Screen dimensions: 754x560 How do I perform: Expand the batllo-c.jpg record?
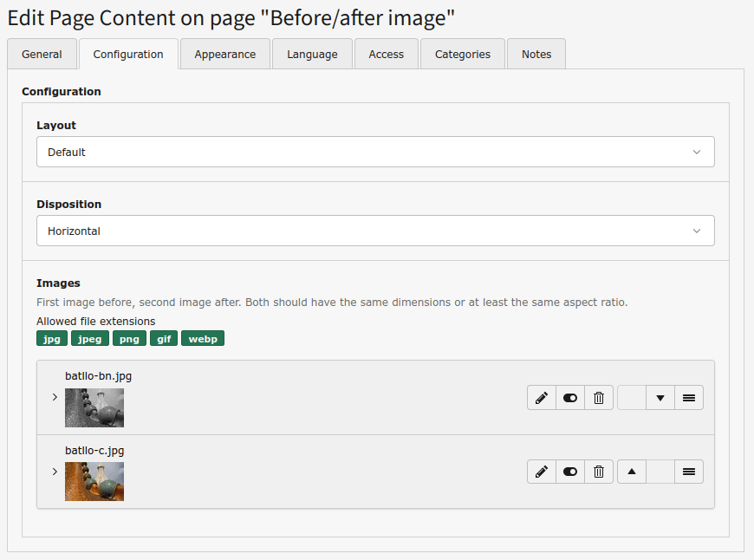click(55, 472)
